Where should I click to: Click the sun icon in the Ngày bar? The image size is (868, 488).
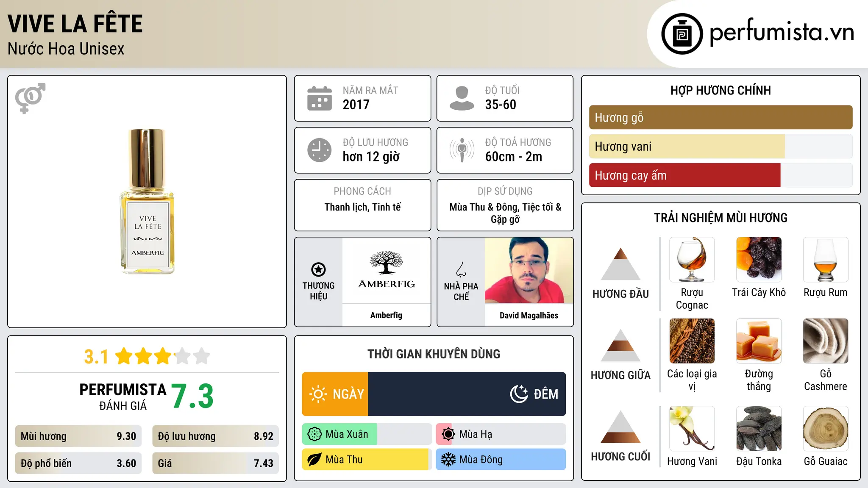coord(318,394)
